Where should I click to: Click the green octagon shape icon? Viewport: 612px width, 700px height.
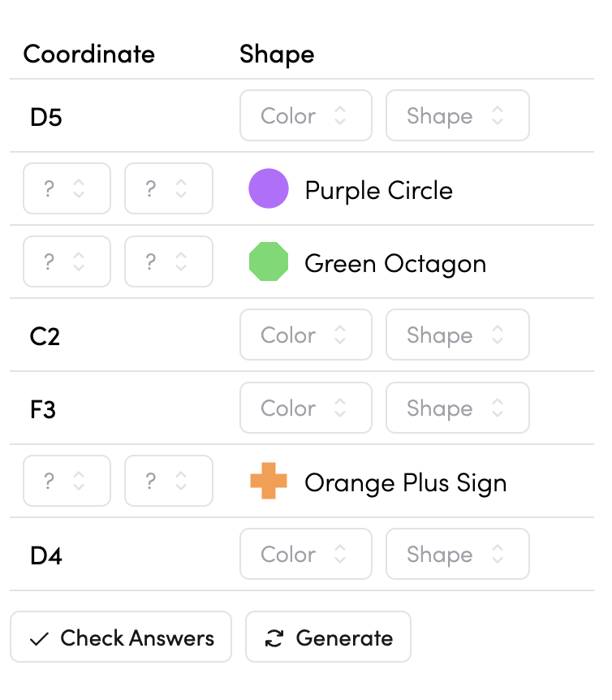269,262
